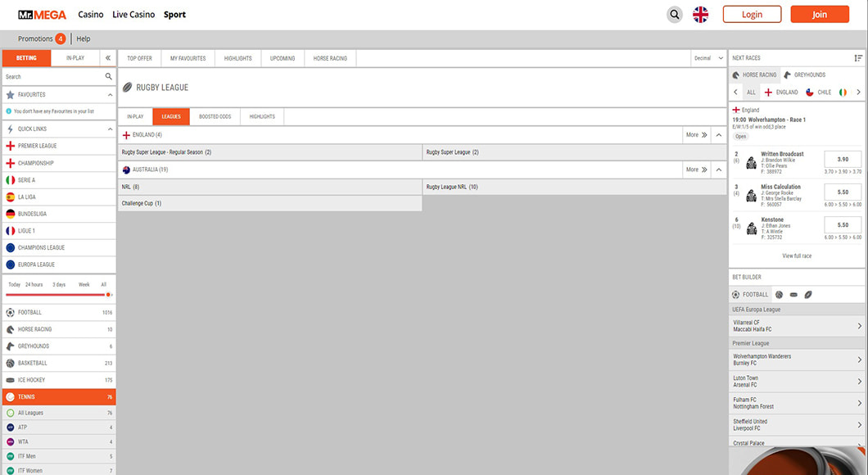Viewport: 868px width, 475px height.
Task: Collapse the left sidebar with double-chevron icon
Action: [107, 58]
